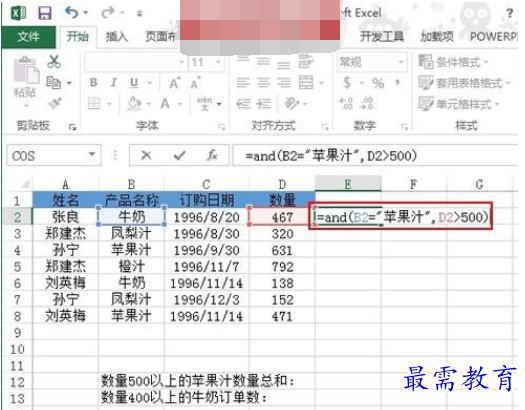This screenshot has width=525, height=410.
Task: Toggle italic formatting
Action: [x=114, y=82]
